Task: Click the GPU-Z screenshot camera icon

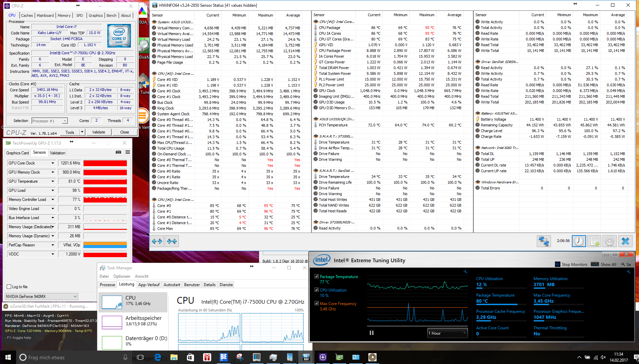Action: [118, 152]
